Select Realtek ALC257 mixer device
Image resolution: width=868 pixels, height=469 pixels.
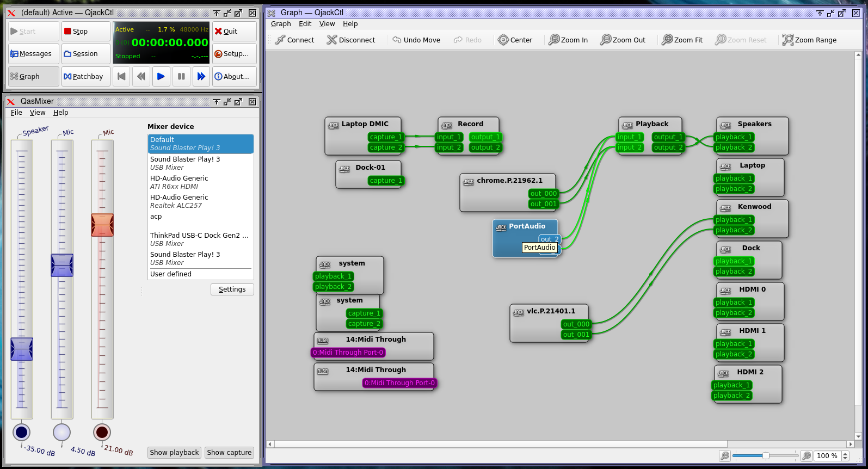tap(200, 201)
